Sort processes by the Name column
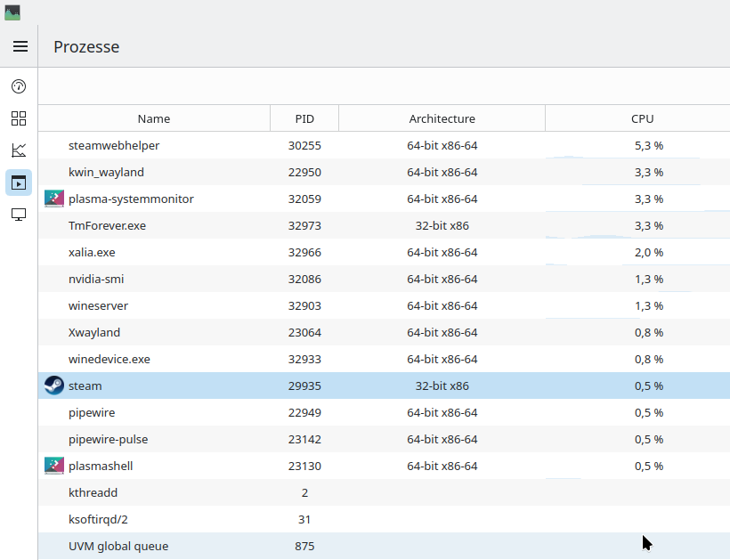The image size is (730, 560). 153,118
